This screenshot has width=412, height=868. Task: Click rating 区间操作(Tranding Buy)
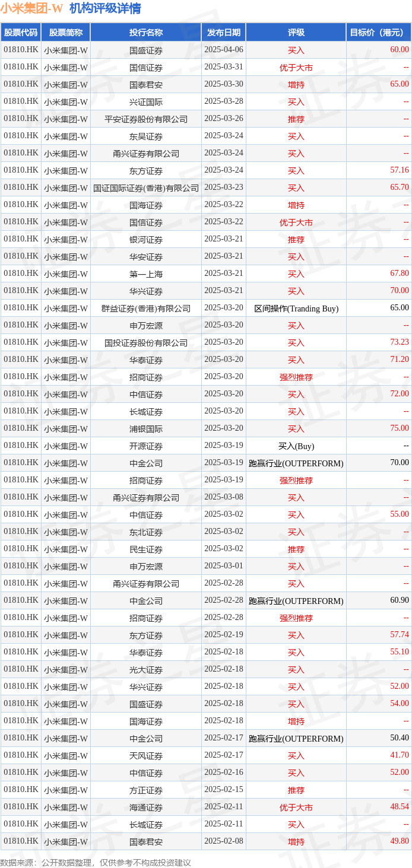(296, 308)
